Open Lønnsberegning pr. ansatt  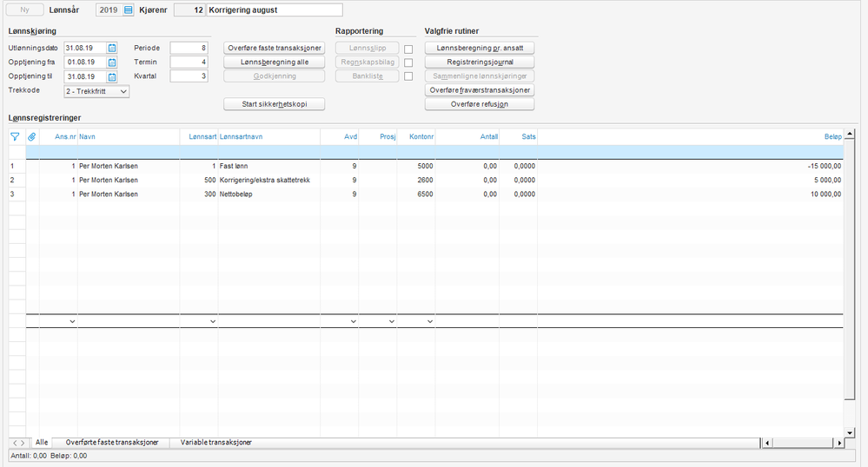coord(480,48)
